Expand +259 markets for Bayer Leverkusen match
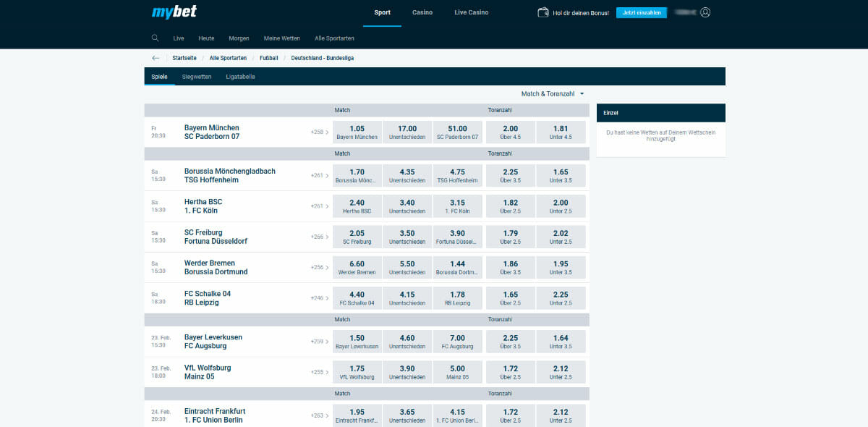The height and width of the screenshot is (427, 868). coord(320,342)
